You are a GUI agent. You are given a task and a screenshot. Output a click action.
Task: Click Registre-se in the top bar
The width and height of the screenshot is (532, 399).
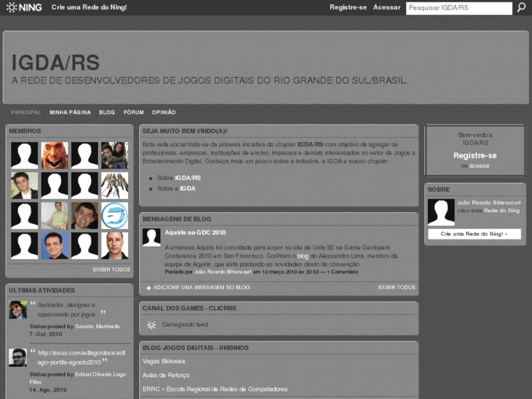pyautogui.click(x=348, y=7)
